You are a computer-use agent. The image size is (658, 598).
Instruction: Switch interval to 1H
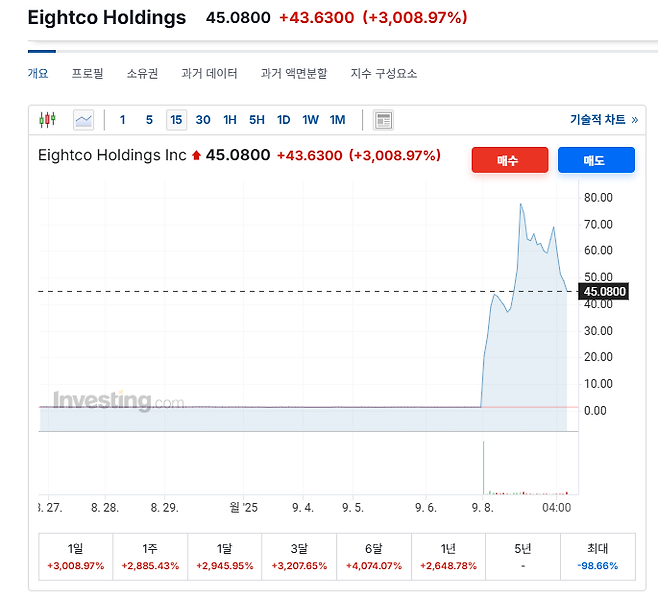pos(230,120)
